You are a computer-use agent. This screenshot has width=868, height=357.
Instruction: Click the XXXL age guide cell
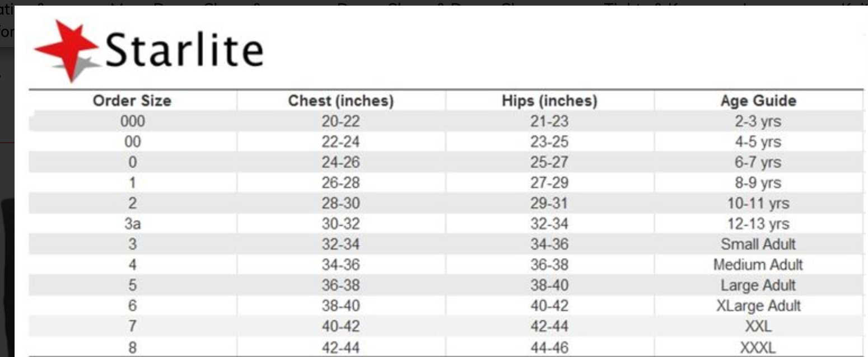coord(758,347)
